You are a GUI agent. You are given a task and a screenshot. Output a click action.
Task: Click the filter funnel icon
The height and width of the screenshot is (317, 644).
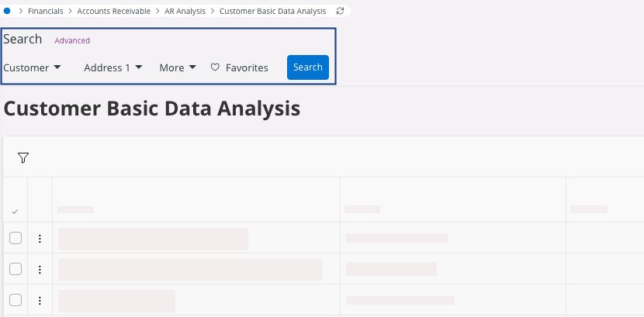[23, 158]
